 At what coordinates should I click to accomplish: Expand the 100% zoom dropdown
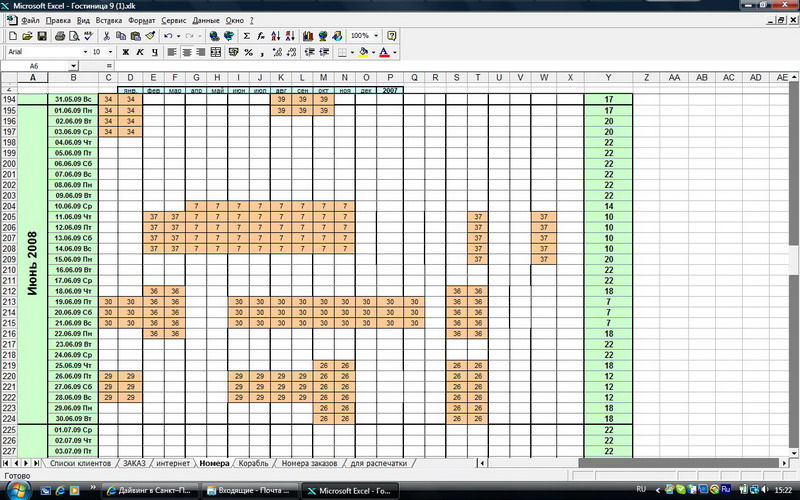click(x=376, y=36)
